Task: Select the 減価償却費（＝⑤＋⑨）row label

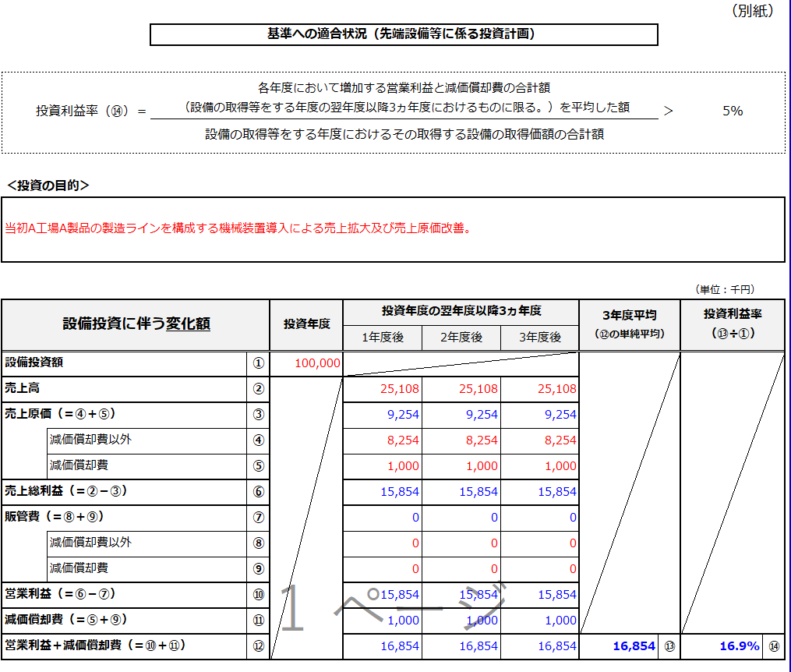Action: tap(124, 621)
